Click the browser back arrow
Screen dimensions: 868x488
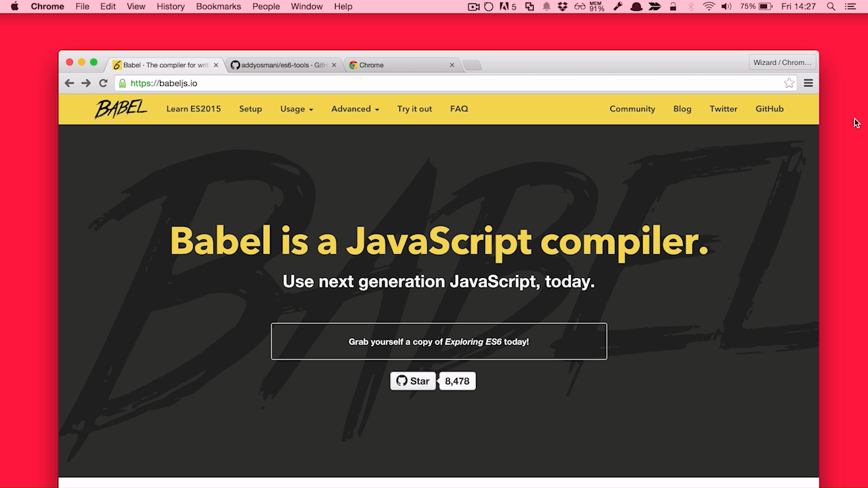click(x=69, y=83)
